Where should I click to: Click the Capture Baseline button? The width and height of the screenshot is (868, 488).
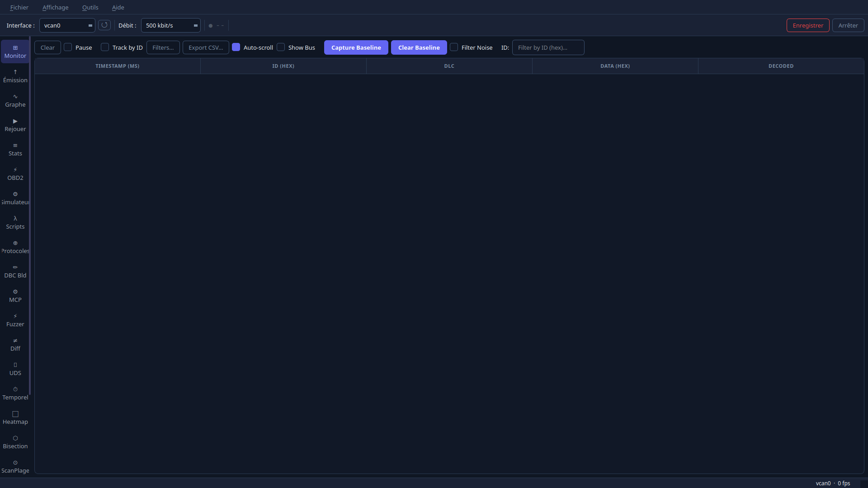[x=356, y=47]
